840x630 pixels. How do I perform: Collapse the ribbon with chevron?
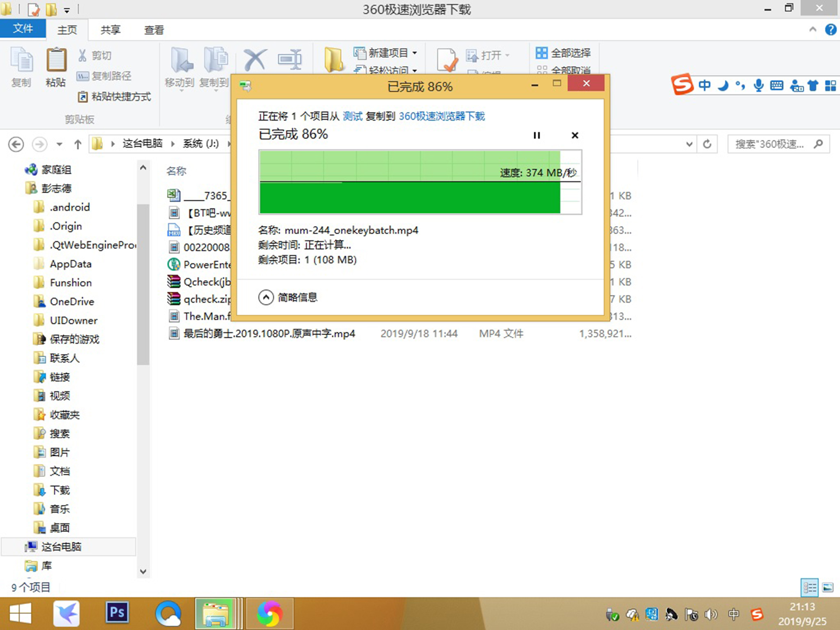(x=813, y=29)
